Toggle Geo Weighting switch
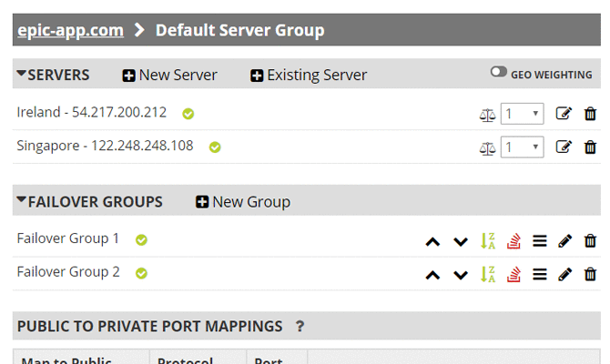 (x=498, y=73)
